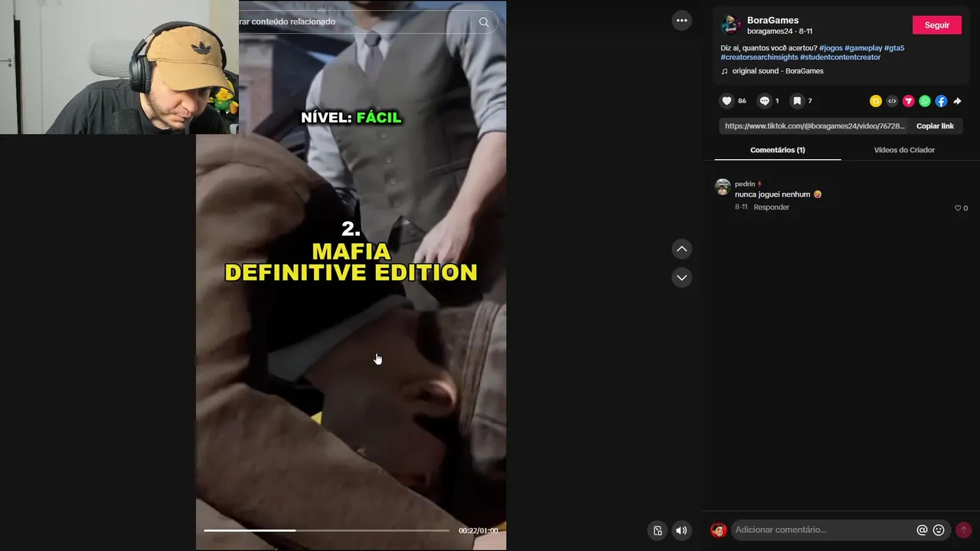
Task: Follow BoraGames with the Seguir button
Action: click(936, 25)
